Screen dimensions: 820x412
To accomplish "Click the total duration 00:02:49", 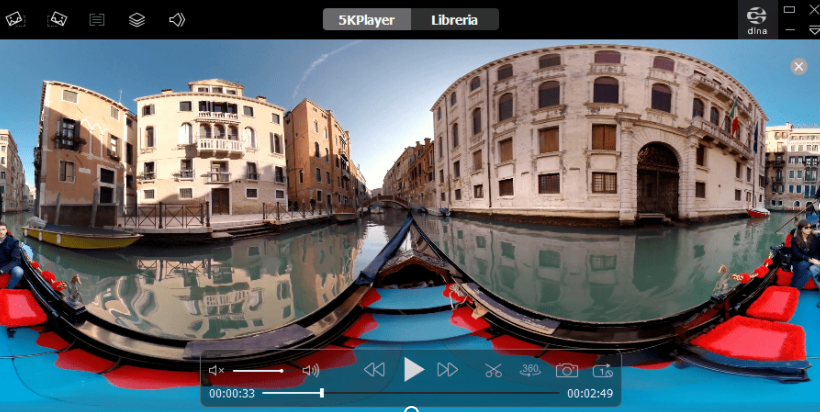I will (590, 394).
